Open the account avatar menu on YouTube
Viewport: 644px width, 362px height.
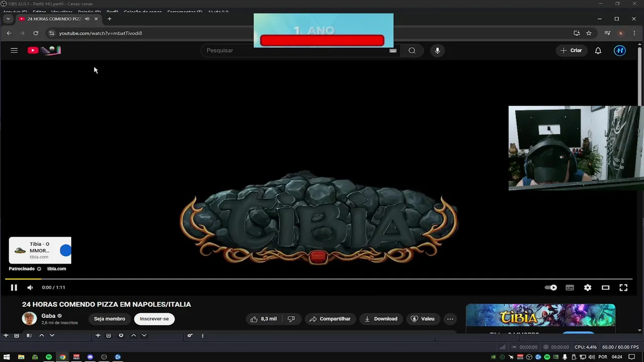[x=620, y=50]
